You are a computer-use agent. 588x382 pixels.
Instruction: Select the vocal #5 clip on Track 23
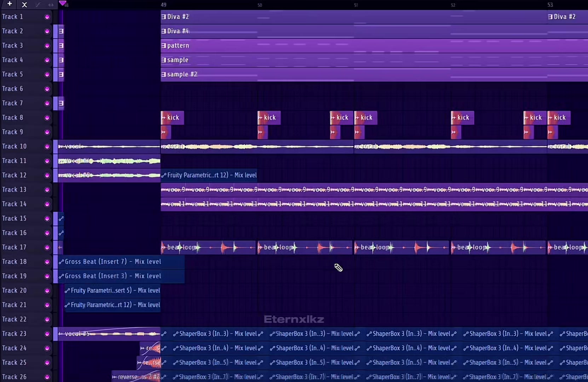[x=109, y=334]
